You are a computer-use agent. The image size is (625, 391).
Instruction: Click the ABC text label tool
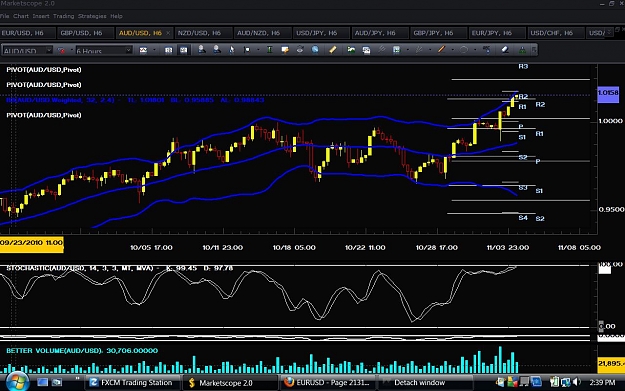[487, 49]
